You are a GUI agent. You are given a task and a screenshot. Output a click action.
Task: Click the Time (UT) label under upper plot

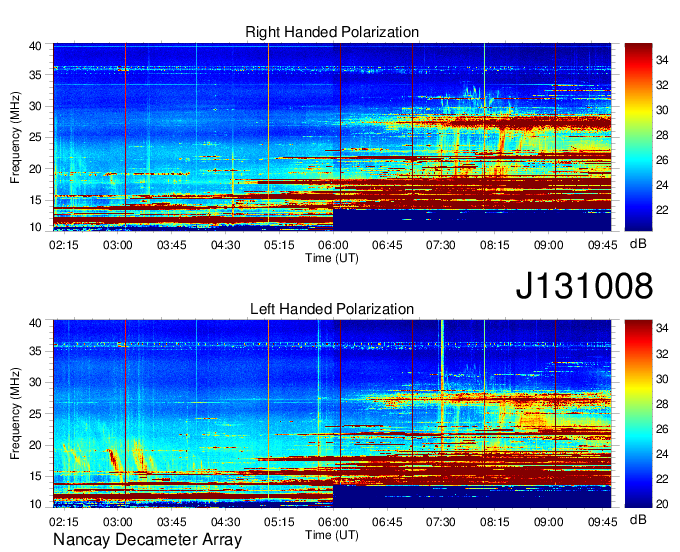(x=332, y=258)
